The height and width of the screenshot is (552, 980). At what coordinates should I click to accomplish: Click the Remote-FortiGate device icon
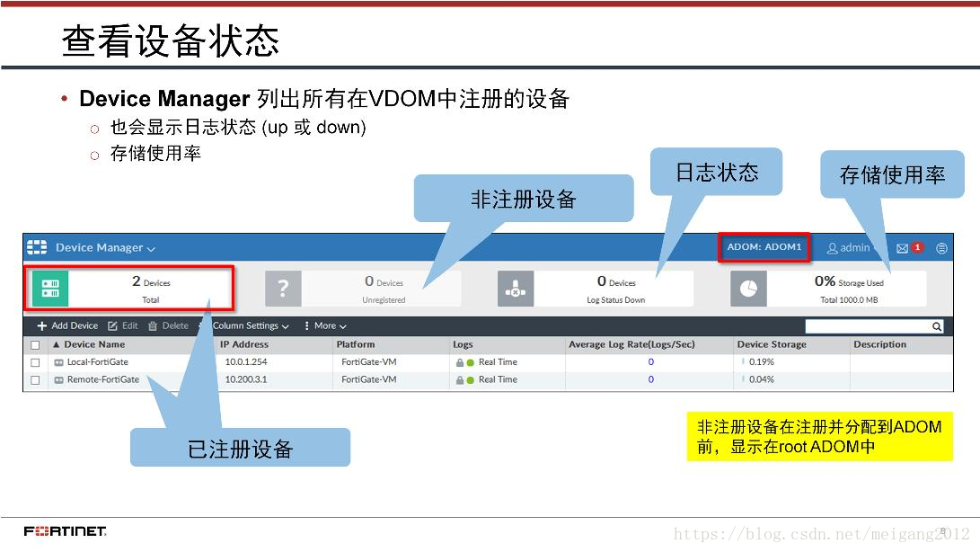(58, 380)
